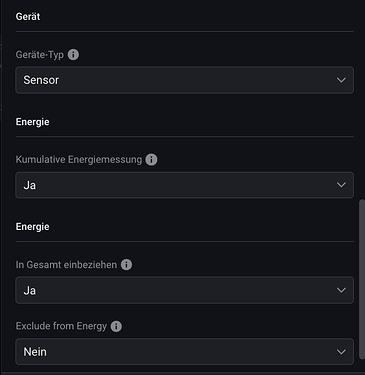Image resolution: width=365 pixels, height=375 pixels.
Task: Click the Geräte-Typ label text
Action: pyautogui.click(x=40, y=55)
